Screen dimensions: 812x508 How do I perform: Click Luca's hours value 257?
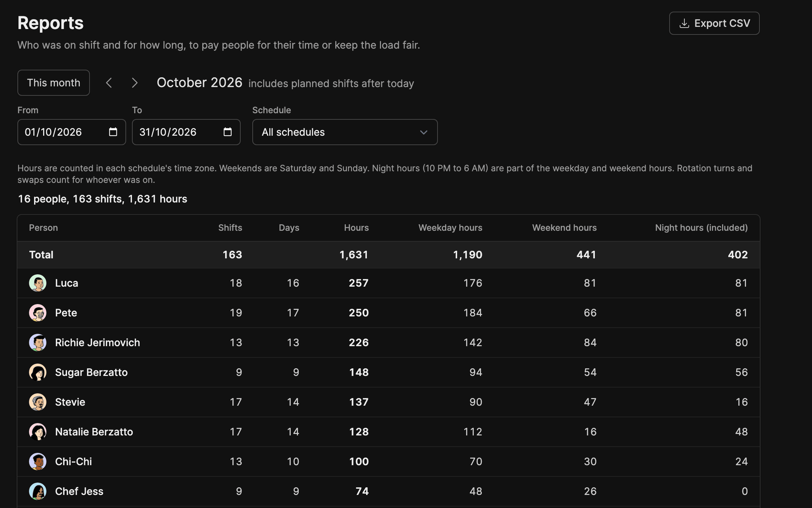point(359,283)
